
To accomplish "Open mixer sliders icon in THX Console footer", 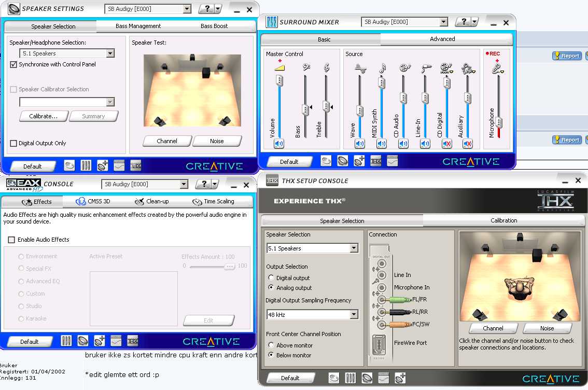I will (x=350, y=378).
